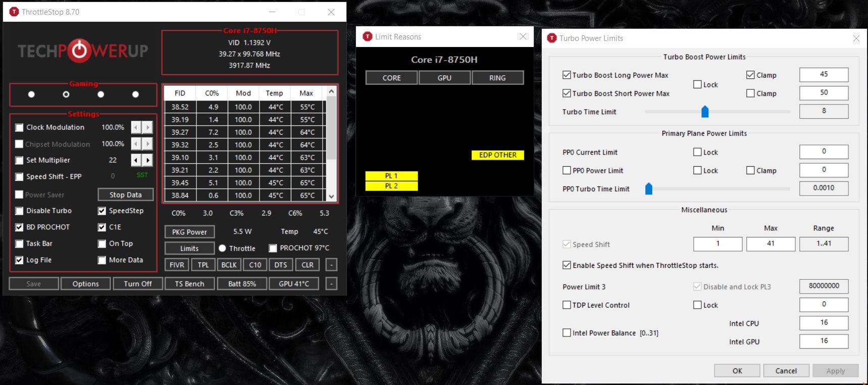Image resolution: width=868 pixels, height=385 pixels.
Task: Select the first Gaming profile radio button
Action: (x=31, y=94)
